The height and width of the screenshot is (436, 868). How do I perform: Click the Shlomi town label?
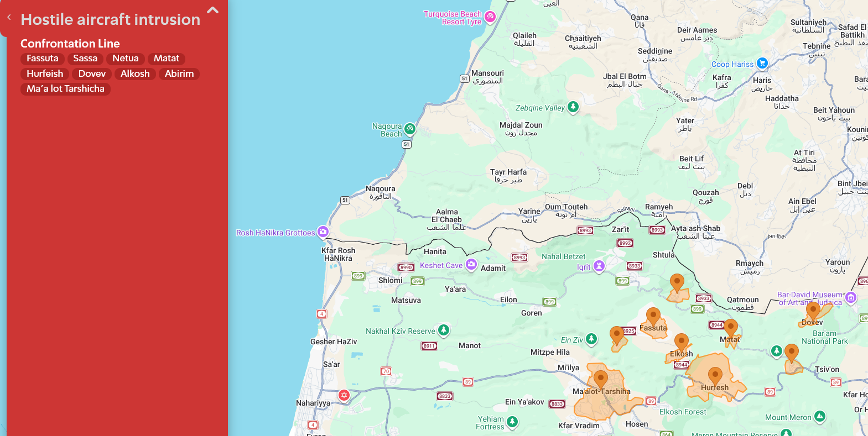pyautogui.click(x=391, y=281)
